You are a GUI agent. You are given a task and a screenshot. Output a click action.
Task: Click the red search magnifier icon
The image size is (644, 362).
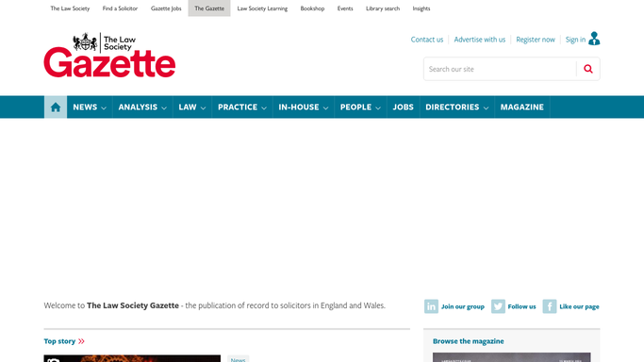pos(588,69)
